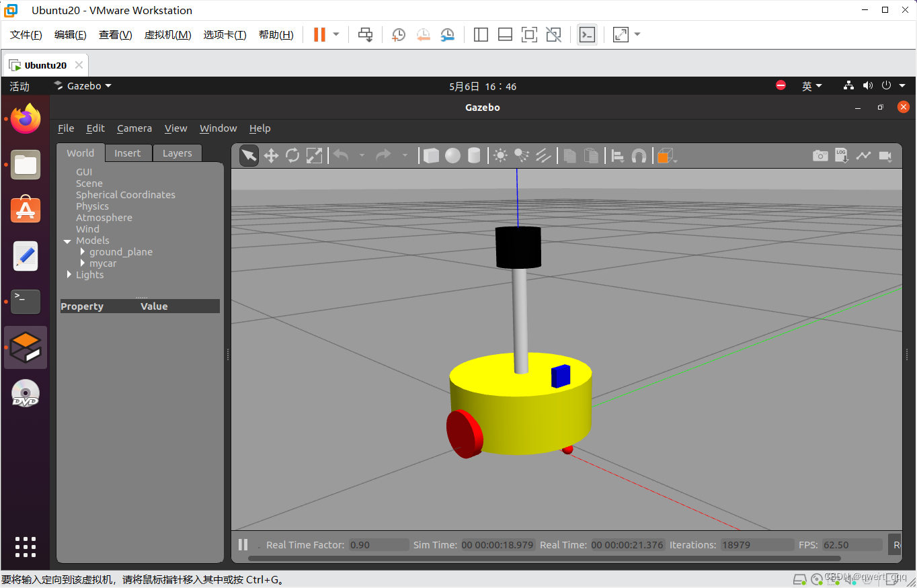Screen dimensions: 917x588
Task: Add a point light
Action: (x=500, y=156)
